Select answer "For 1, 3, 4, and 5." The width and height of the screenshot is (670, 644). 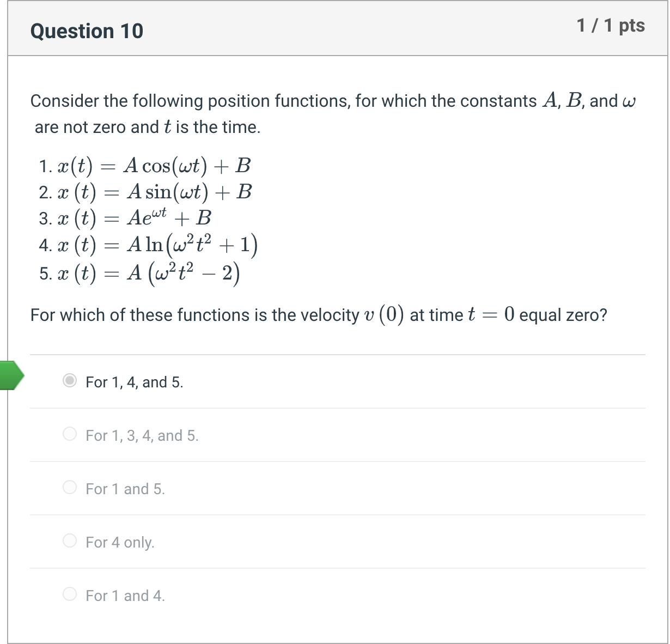pos(70,435)
